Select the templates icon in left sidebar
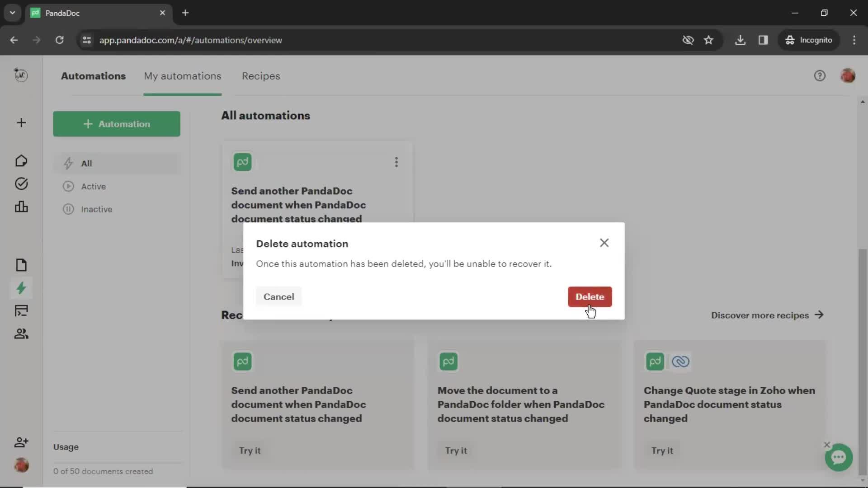The width and height of the screenshot is (868, 488). coord(21,310)
